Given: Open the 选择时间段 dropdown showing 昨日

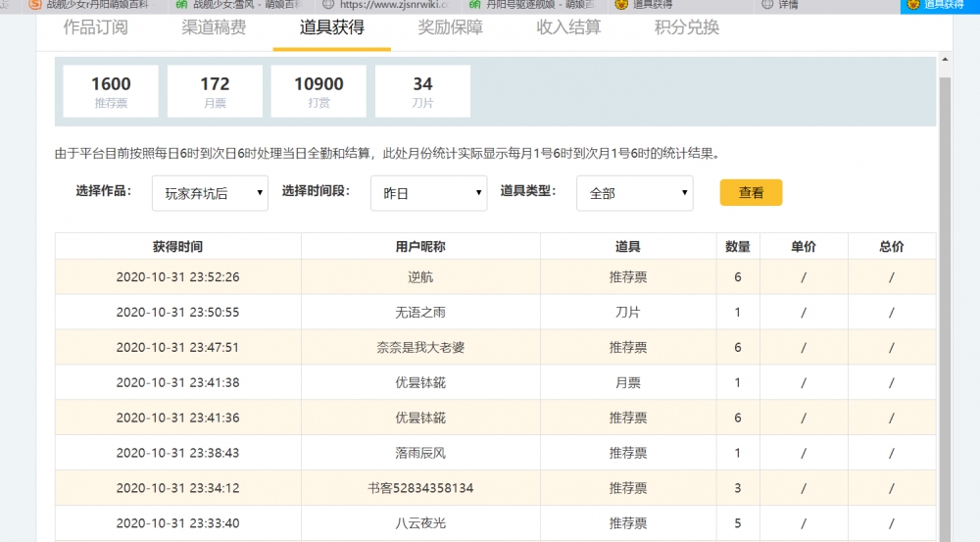Looking at the screenshot, I should [428, 193].
